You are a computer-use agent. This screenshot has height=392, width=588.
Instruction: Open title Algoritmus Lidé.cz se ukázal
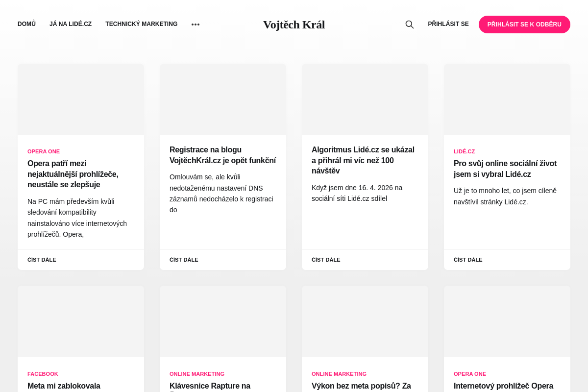point(363,160)
